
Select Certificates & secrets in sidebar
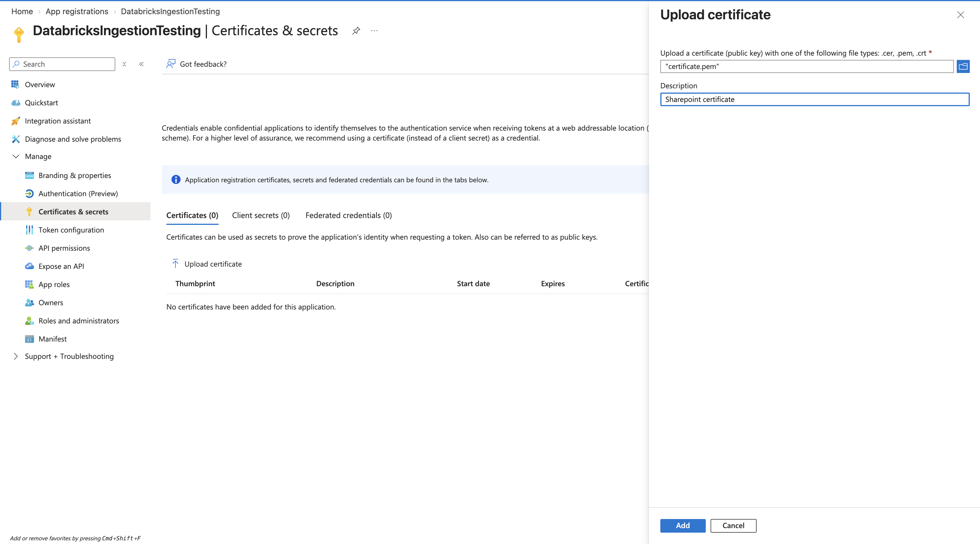76,212
